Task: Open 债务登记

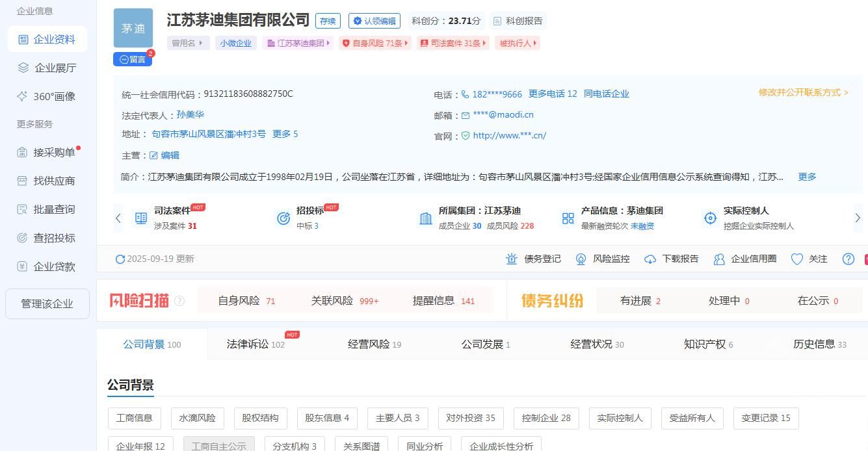Action: click(533, 259)
